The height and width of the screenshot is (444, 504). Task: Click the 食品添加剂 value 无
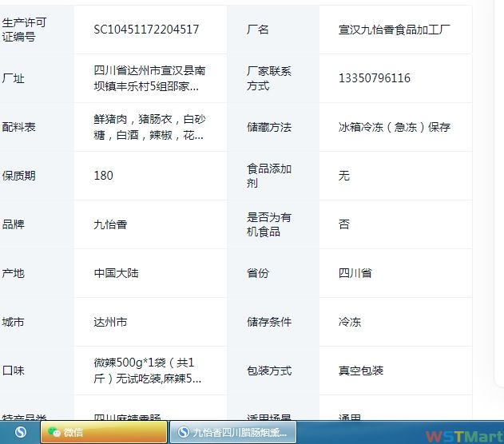[344, 176]
